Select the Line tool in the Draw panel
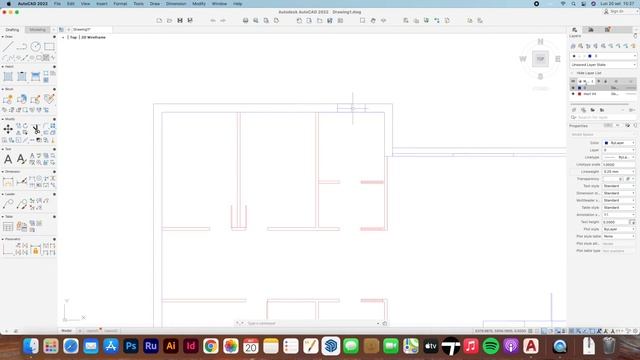 pos(8,47)
